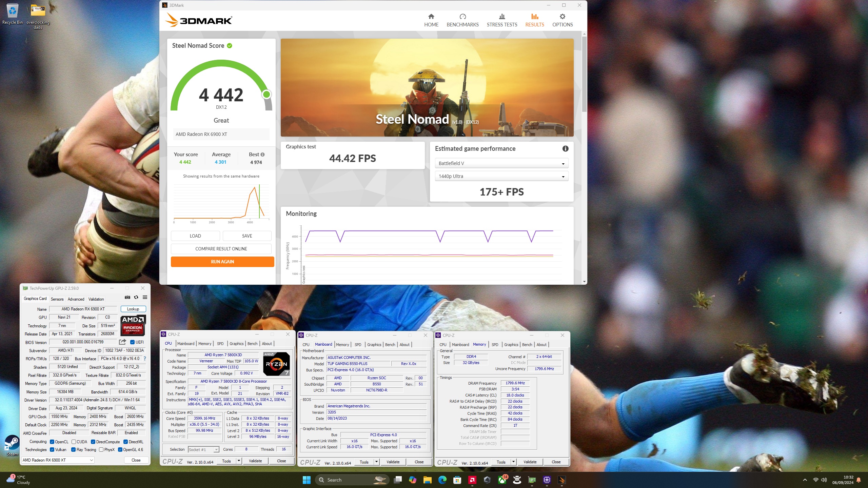Open the Socket #1 selection dropdown

click(203, 449)
